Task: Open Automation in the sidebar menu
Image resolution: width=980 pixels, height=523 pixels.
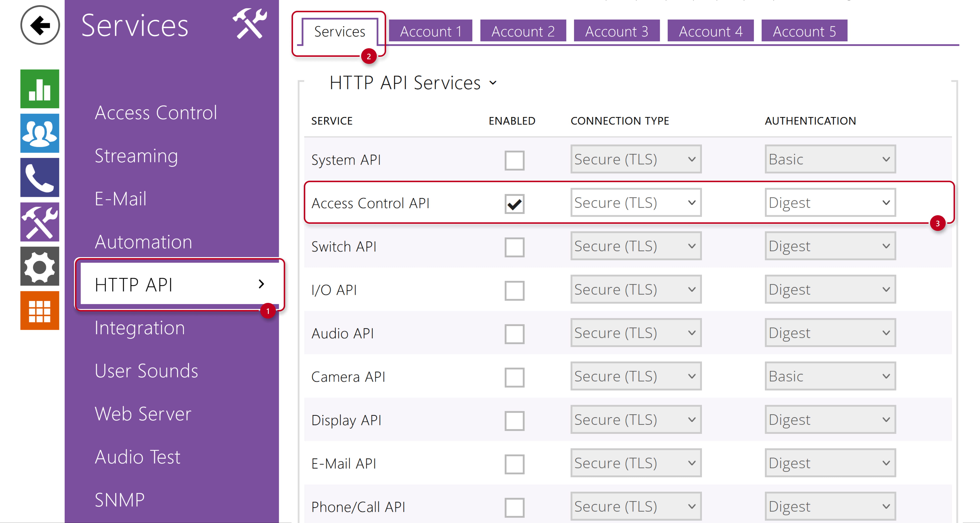Action: click(143, 242)
